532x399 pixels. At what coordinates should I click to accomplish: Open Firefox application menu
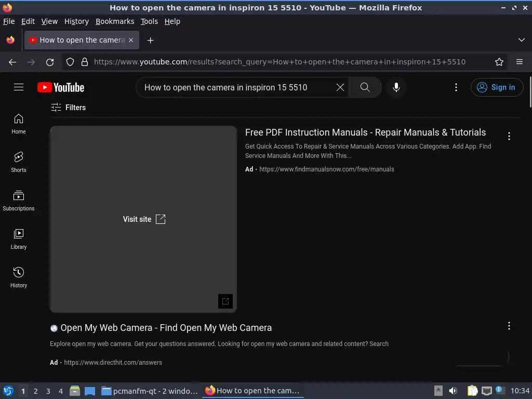click(520, 62)
